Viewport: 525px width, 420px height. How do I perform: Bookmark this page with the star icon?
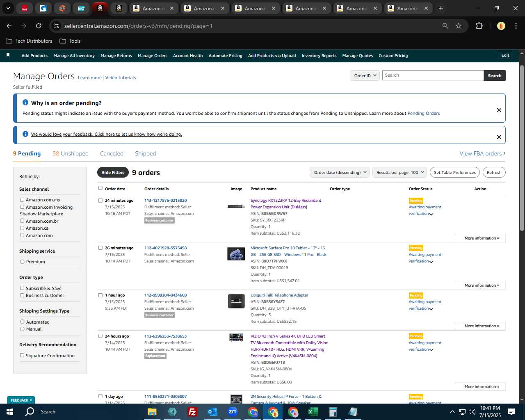[x=459, y=26]
